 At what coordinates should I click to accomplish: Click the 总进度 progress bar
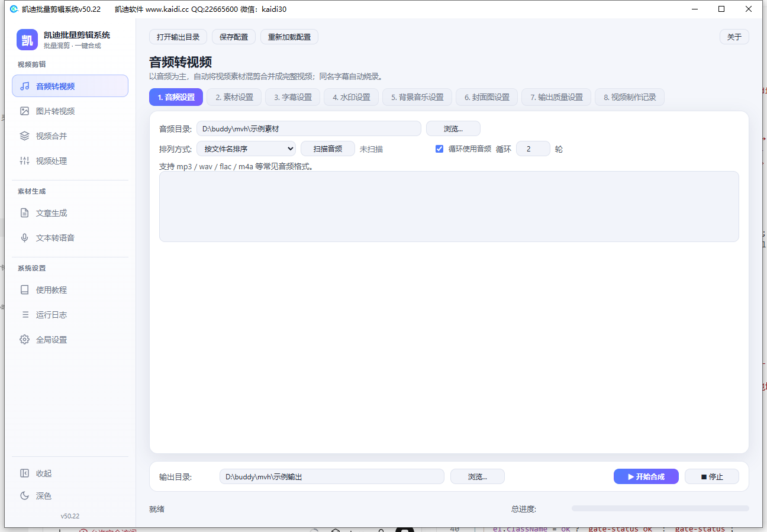pos(660,508)
